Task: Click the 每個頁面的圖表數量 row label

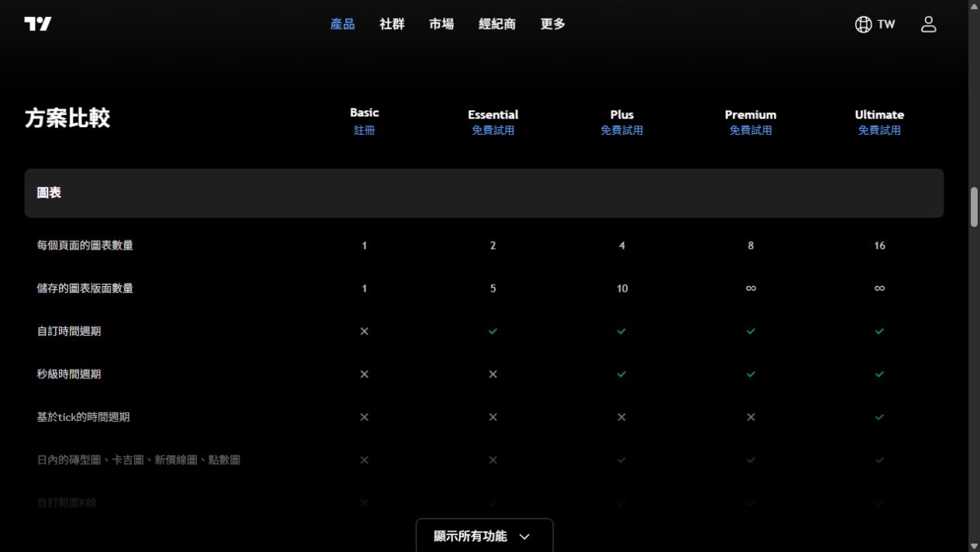Action: click(x=85, y=245)
